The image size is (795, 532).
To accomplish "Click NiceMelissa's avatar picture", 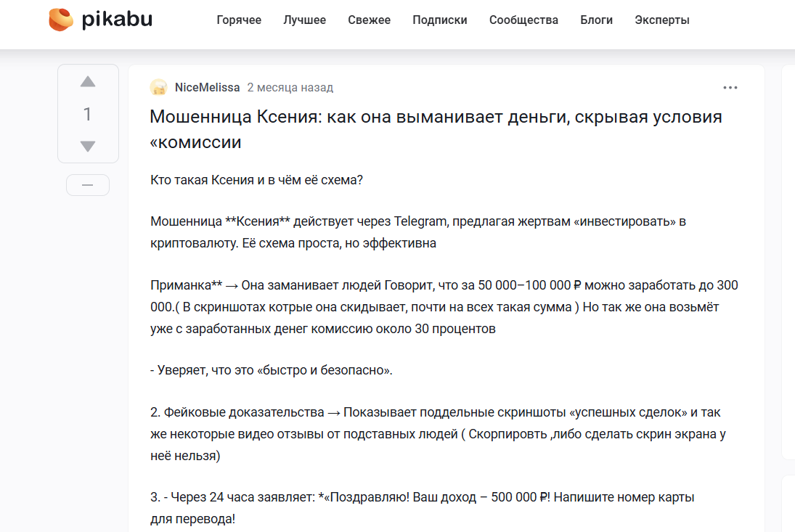I will (160, 87).
